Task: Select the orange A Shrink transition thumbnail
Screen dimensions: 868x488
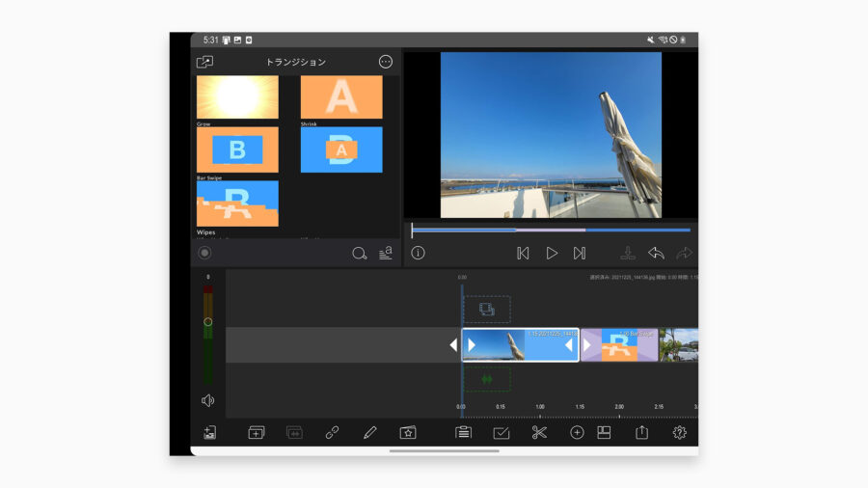Action: click(x=341, y=96)
